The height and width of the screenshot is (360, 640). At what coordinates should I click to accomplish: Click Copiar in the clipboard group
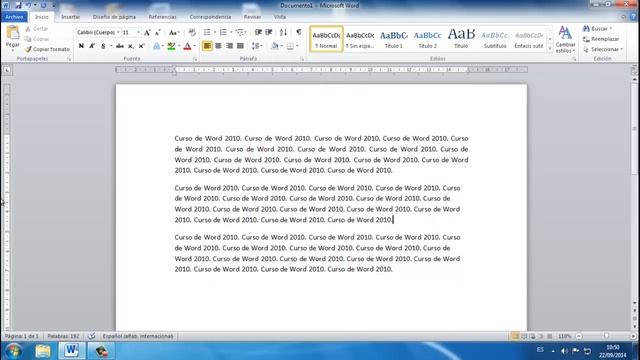point(37,39)
